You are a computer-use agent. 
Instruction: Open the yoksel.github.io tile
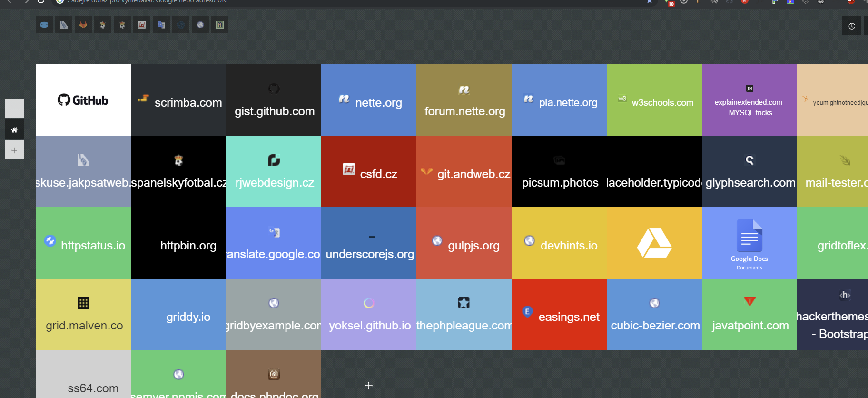(369, 314)
